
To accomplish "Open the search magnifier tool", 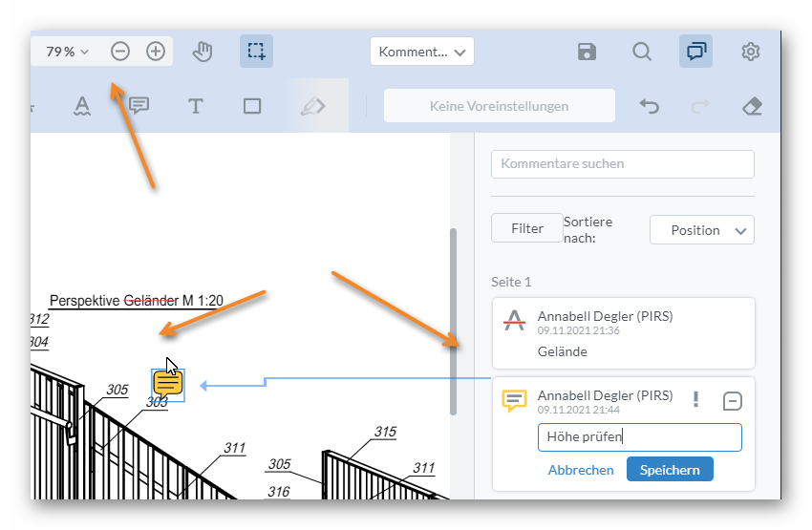I will click(x=642, y=52).
